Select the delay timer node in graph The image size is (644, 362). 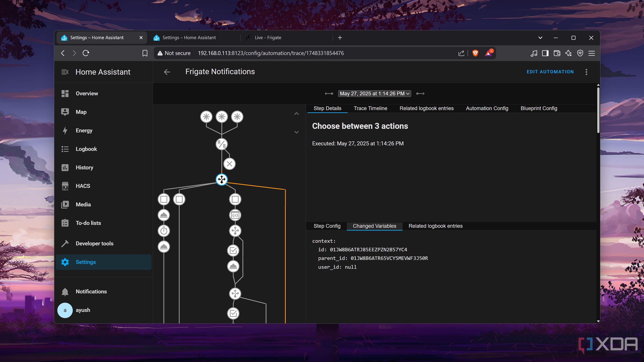click(164, 231)
